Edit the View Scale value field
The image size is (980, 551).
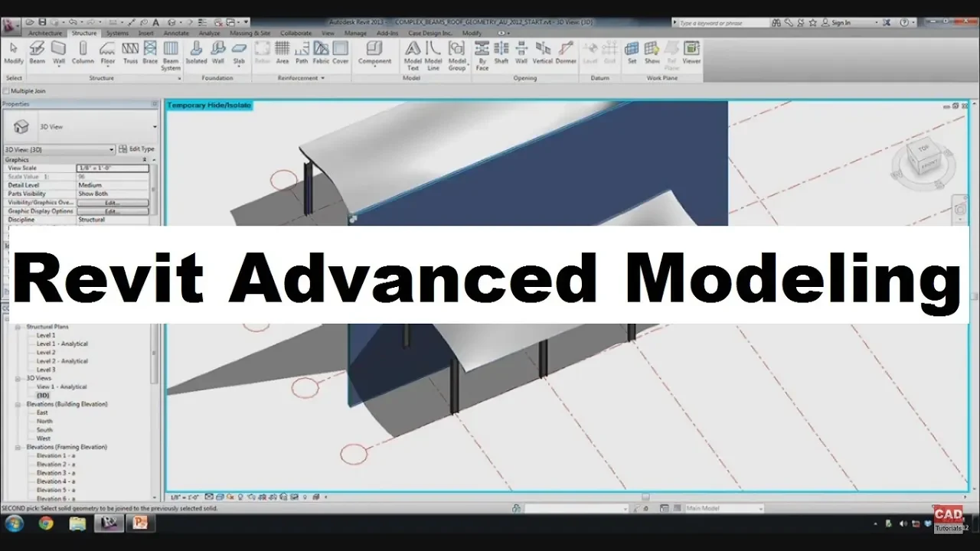tap(113, 168)
